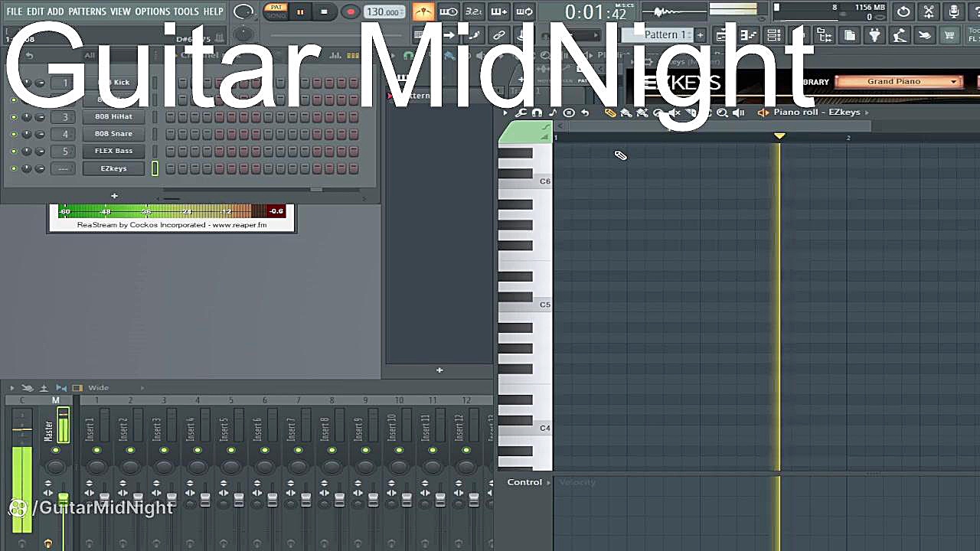Toggle PAT/SONG playback mode
This screenshot has height=551, width=980.
[x=276, y=11]
